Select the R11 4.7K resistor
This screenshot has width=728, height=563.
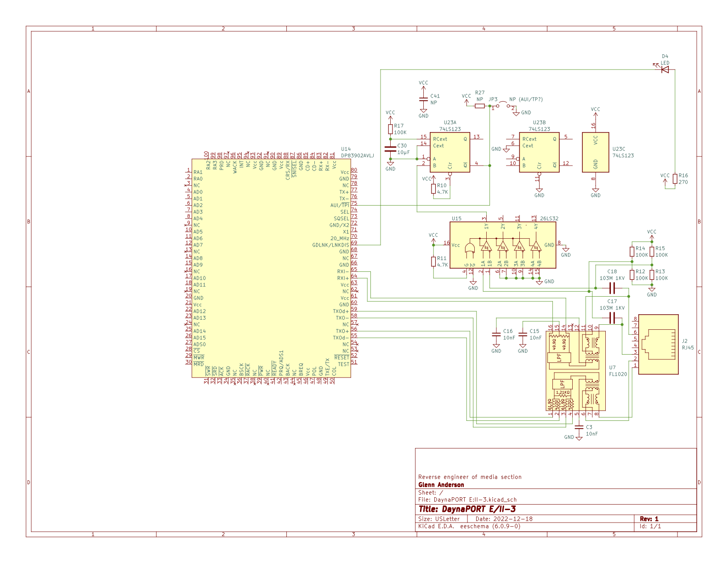click(433, 261)
